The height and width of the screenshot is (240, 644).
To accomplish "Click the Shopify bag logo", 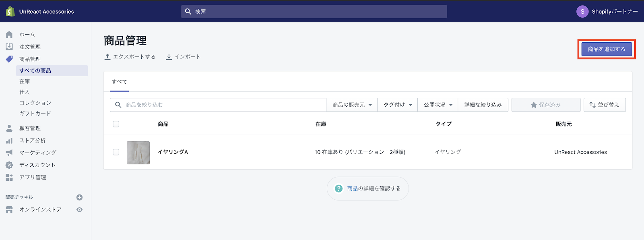I will click(10, 12).
